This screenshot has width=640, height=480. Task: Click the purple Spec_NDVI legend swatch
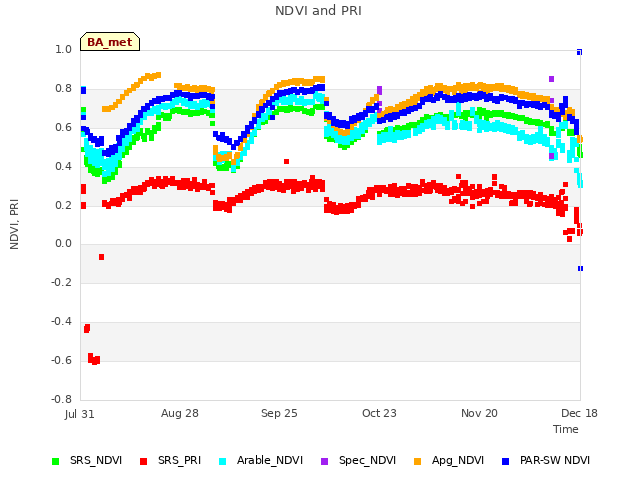click(324, 461)
